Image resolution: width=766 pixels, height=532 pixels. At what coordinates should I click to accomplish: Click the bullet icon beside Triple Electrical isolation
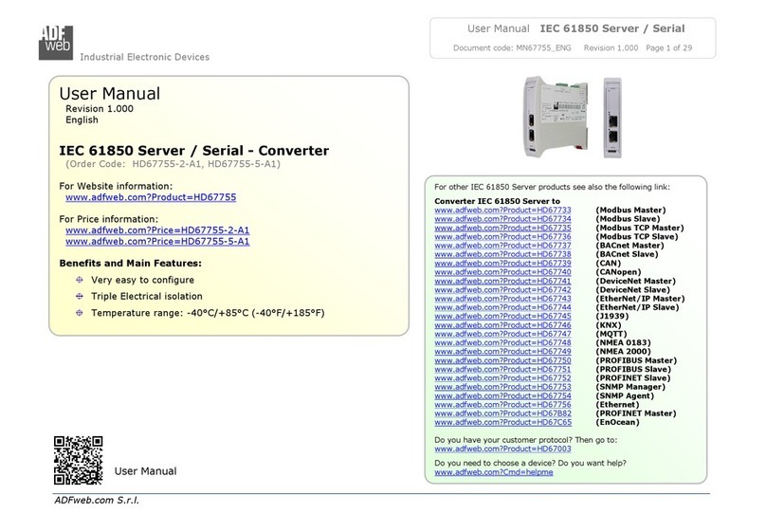(79, 296)
